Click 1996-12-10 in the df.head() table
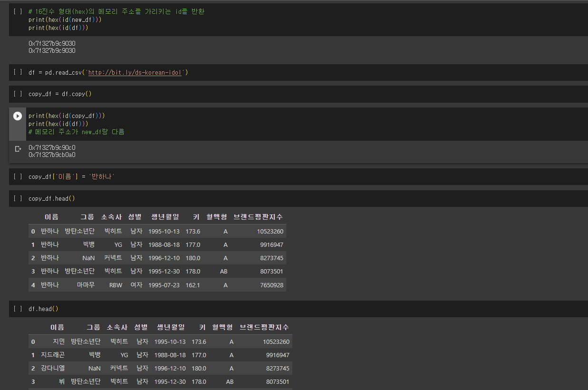Screen dimensions: 588x390 [x=170, y=368]
